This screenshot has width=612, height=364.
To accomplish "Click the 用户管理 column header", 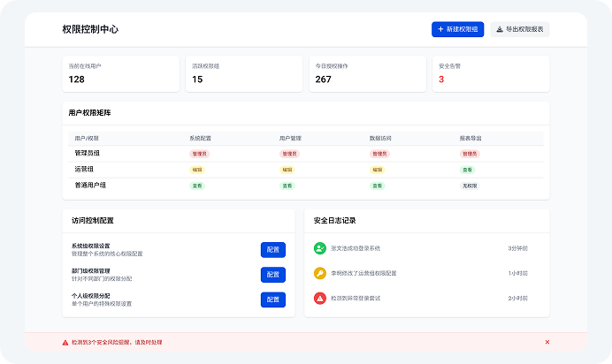I will [290, 139].
